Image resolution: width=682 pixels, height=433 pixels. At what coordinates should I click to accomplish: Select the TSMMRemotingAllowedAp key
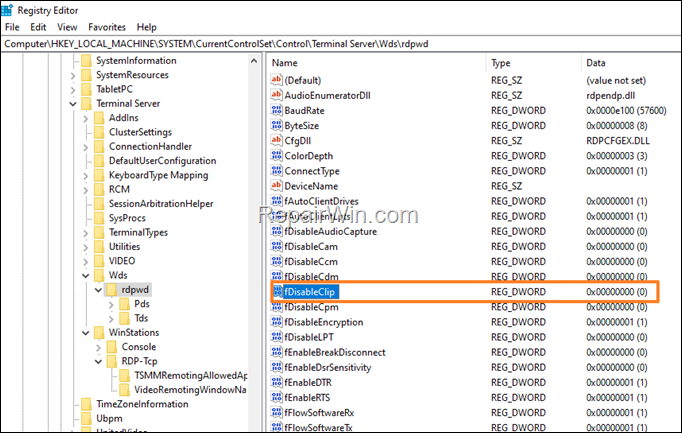point(191,375)
